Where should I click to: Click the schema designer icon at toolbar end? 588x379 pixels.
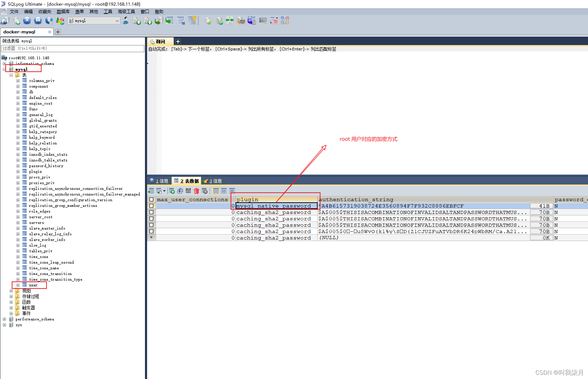[285, 21]
